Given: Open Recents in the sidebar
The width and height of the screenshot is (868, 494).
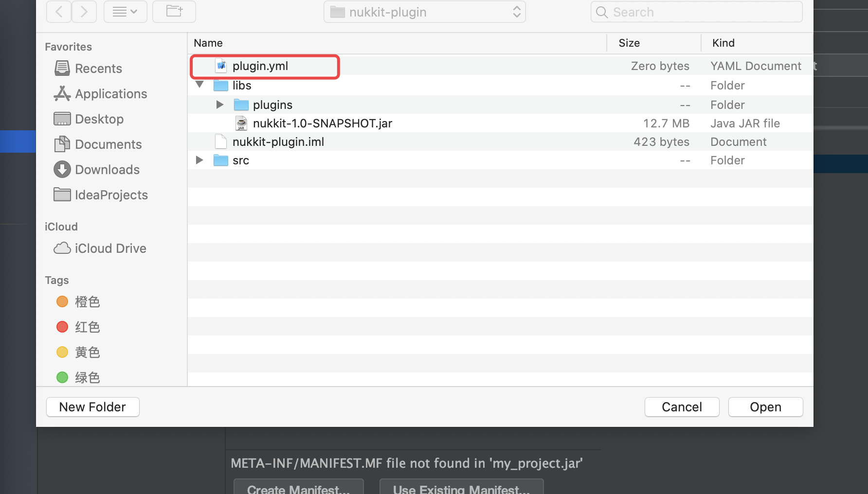Looking at the screenshot, I should [x=98, y=69].
